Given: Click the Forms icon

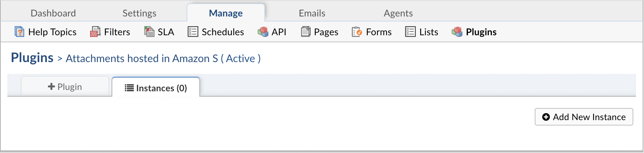Looking at the screenshot, I should coord(357,32).
